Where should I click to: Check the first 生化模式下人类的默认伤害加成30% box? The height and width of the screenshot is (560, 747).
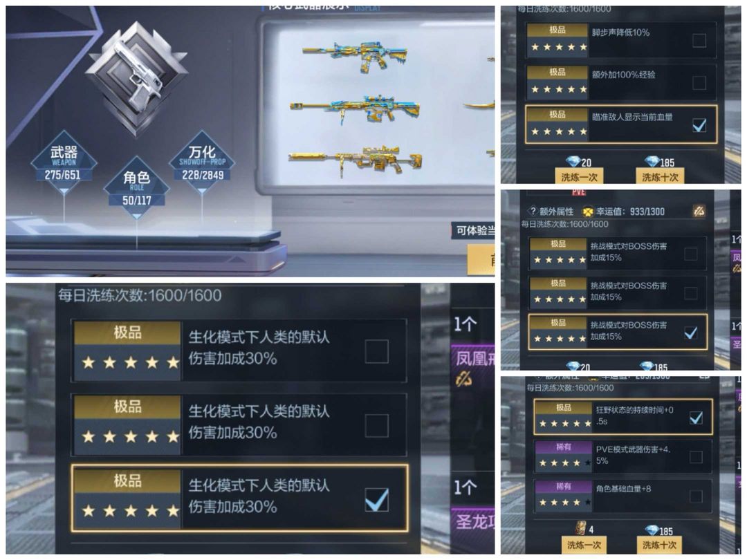376,351
